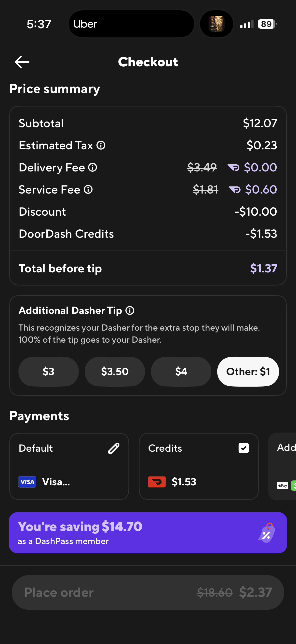The width and height of the screenshot is (296, 644).
Task: Tap the Apple Pay payment icon
Action: 283,486
